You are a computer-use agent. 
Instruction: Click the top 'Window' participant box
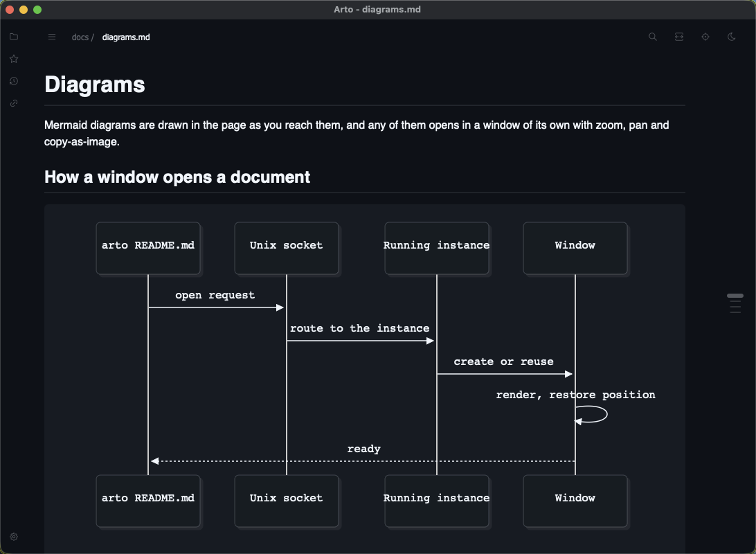(x=575, y=249)
